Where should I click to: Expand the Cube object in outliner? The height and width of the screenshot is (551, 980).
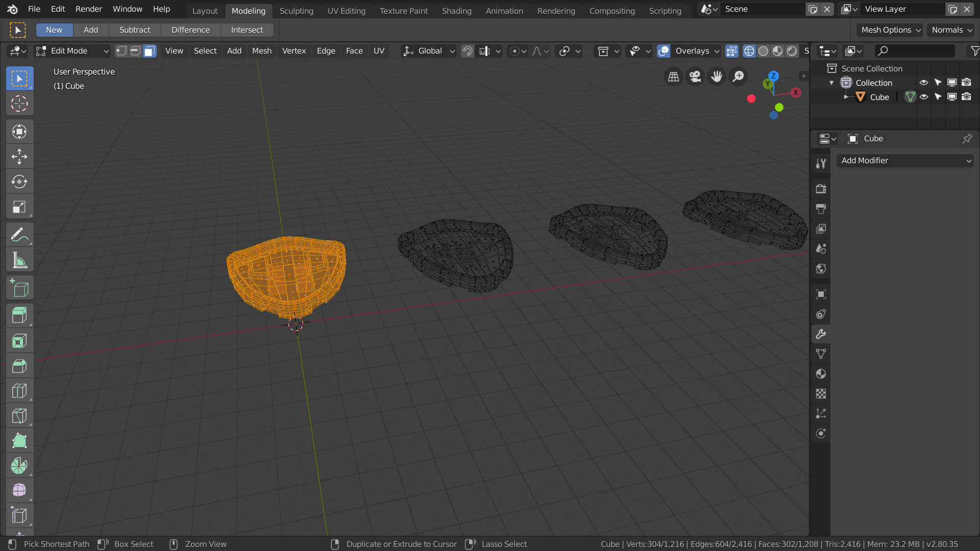(846, 97)
